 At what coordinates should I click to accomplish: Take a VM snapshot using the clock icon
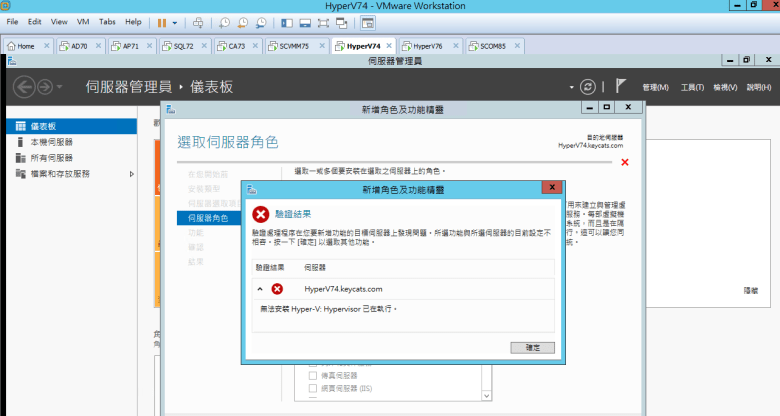[x=225, y=21]
